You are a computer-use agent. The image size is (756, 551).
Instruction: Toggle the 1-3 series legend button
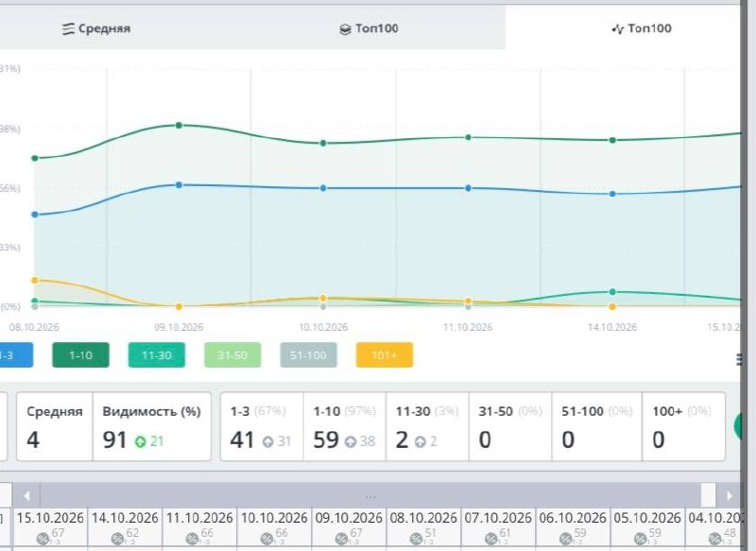[x=14, y=355]
